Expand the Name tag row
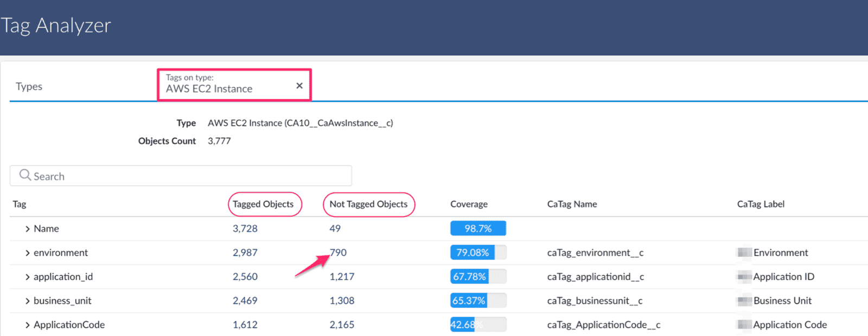868x336 pixels. click(27, 229)
